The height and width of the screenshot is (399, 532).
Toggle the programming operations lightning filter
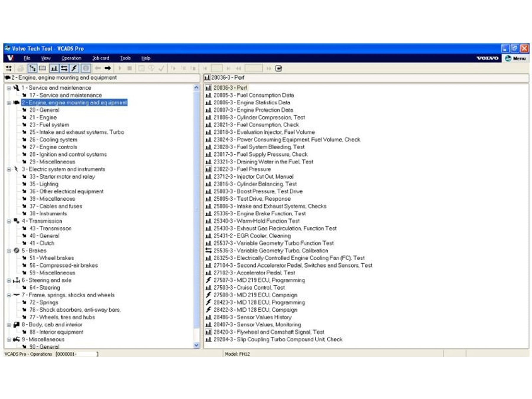pyautogui.click(x=74, y=69)
